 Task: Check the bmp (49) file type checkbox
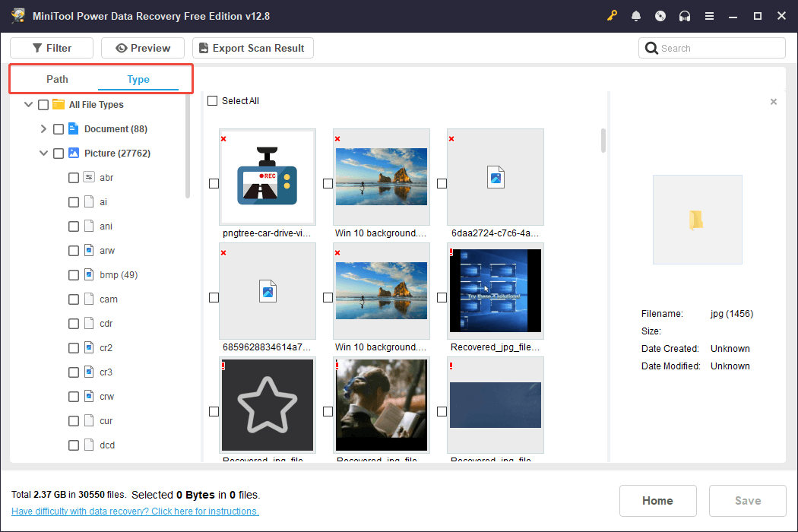tap(74, 274)
